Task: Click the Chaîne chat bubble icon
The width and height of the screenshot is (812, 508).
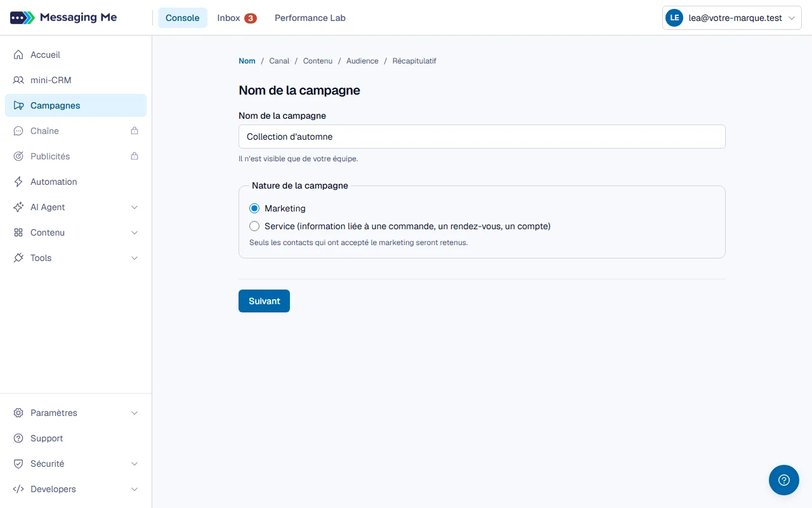Action: coord(18,131)
